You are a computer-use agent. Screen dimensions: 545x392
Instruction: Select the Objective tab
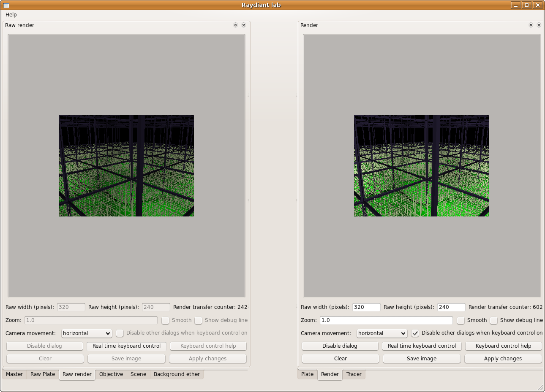coord(111,374)
